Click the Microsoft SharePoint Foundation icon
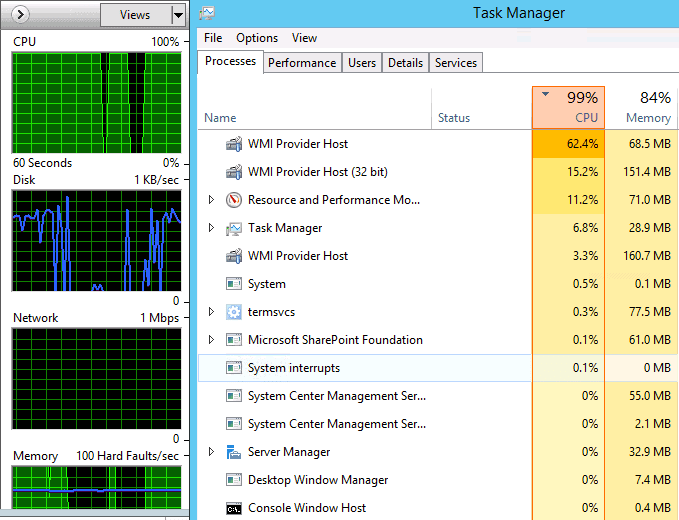The height and width of the screenshot is (520, 679). [234, 340]
